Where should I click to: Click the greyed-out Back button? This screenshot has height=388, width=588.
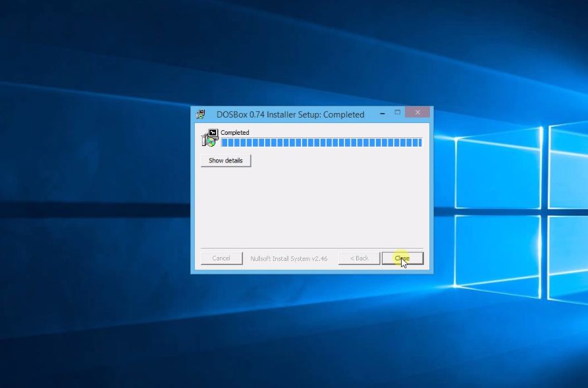360,258
